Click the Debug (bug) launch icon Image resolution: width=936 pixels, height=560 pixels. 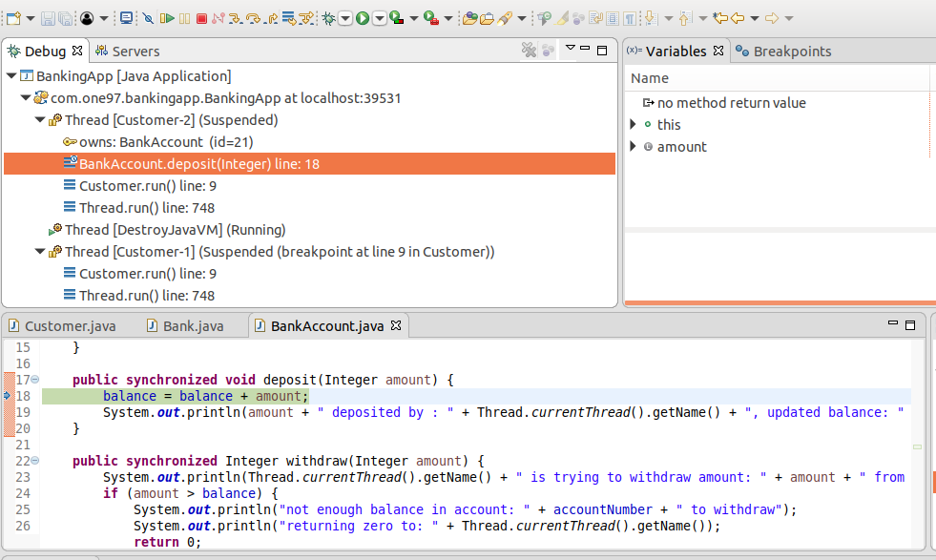click(x=328, y=18)
